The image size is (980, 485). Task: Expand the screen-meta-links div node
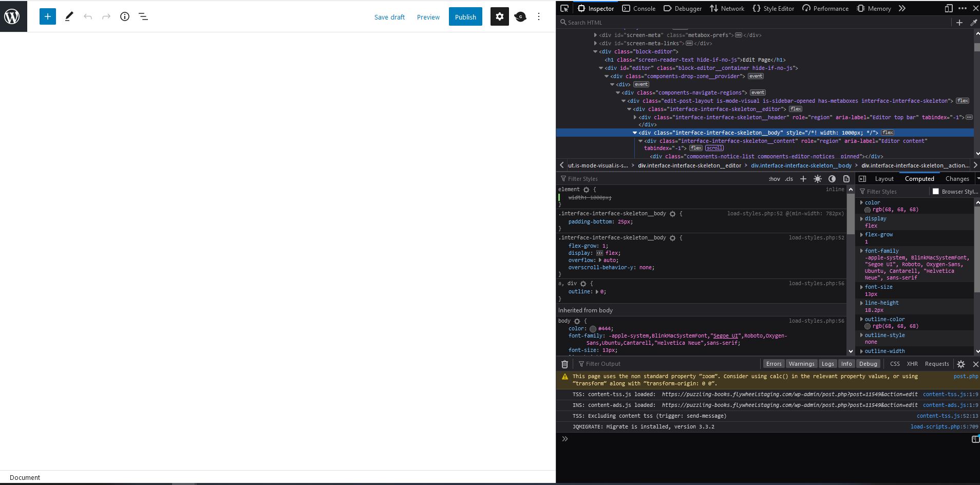click(595, 43)
